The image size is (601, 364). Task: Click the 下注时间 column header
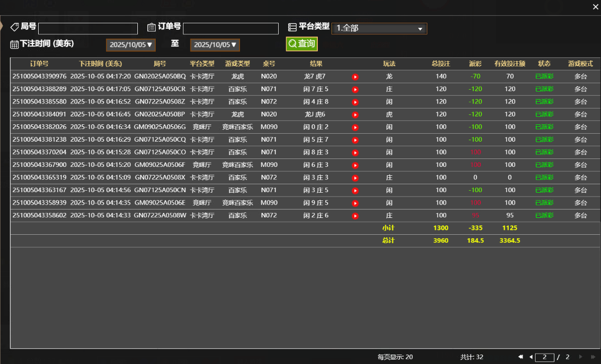(99, 63)
